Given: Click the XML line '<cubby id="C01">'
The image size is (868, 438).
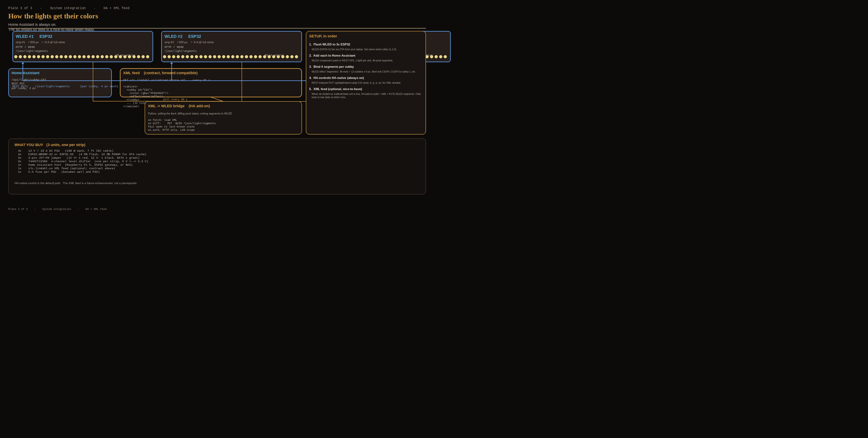Looking at the screenshot, I should point(139,90).
